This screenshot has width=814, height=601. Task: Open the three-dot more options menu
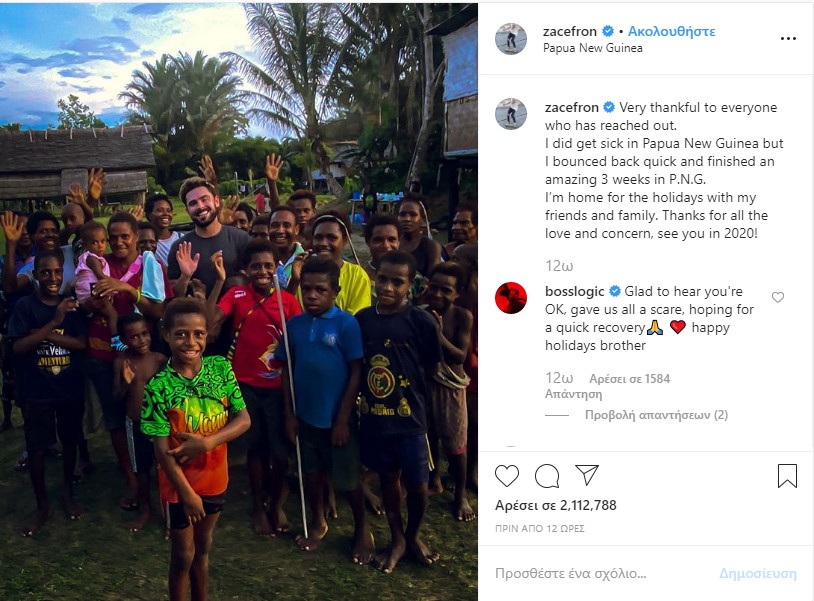tap(788, 38)
